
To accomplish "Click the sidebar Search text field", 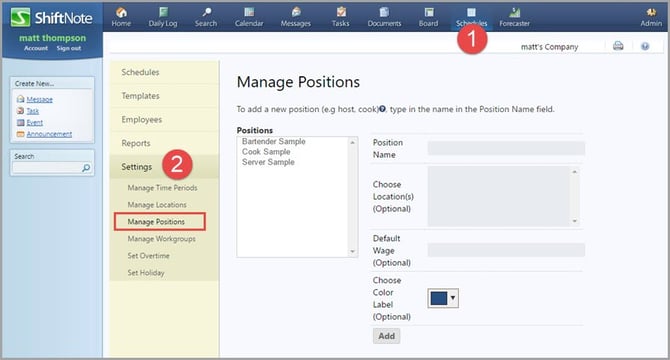I will [47, 168].
